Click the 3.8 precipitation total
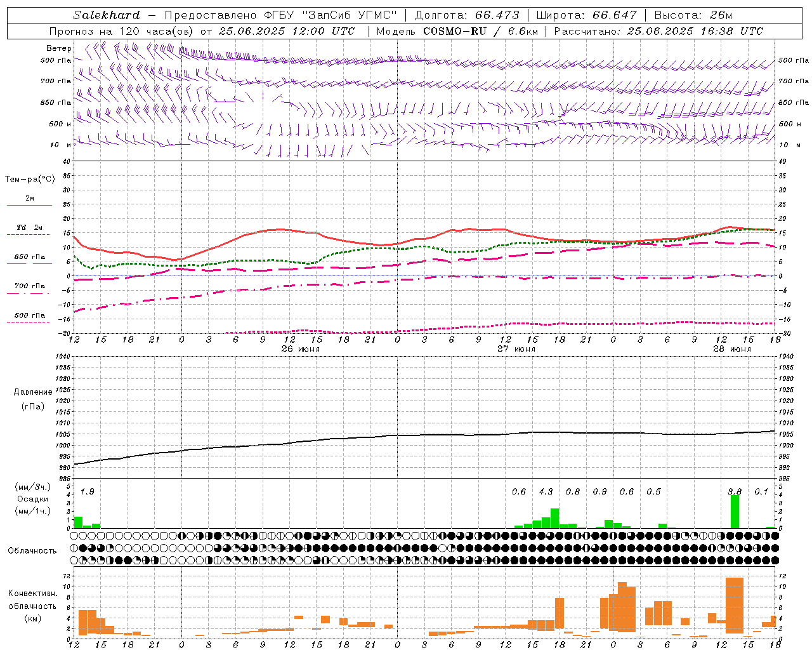This screenshot has width=812, height=650. pyautogui.click(x=735, y=492)
